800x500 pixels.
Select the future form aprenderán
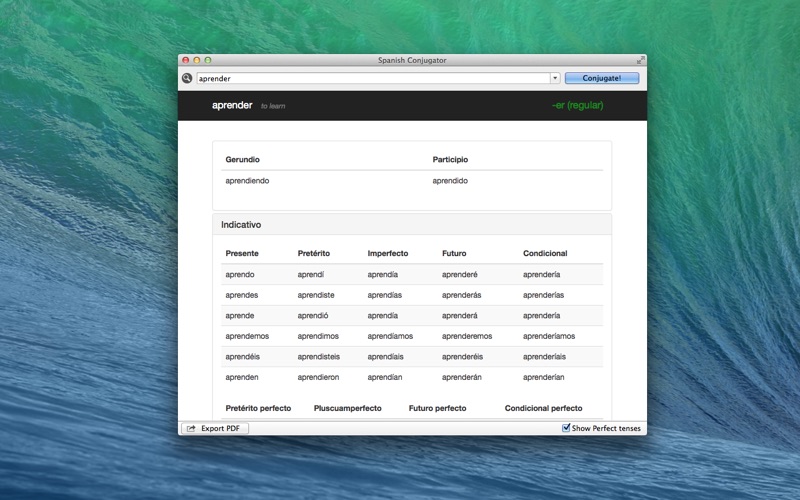(462, 377)
